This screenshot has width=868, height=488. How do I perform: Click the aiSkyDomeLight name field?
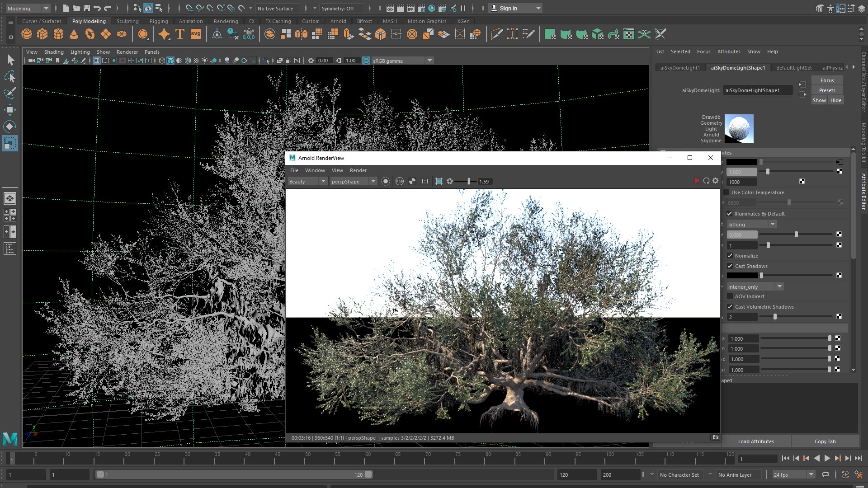(758, 90)
